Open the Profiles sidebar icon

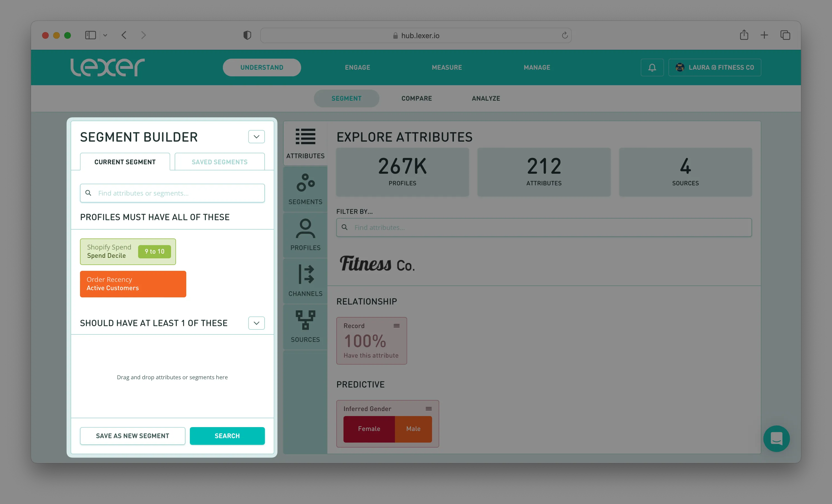305,228
